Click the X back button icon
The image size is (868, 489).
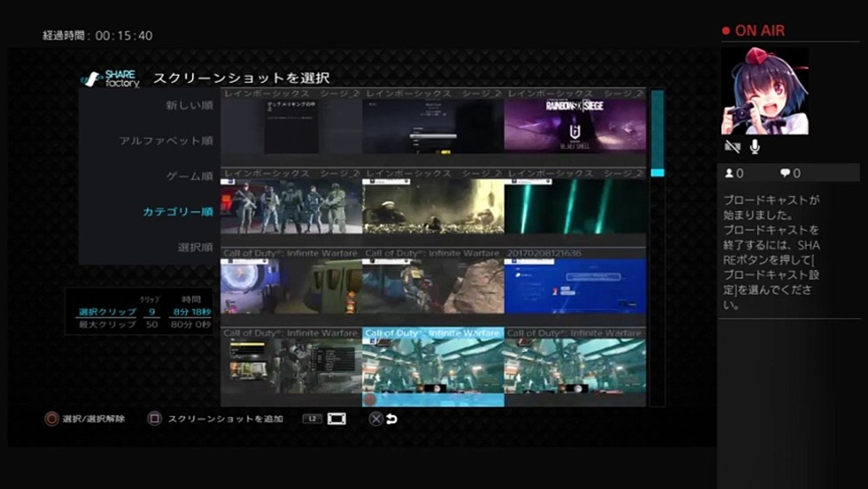375,419
